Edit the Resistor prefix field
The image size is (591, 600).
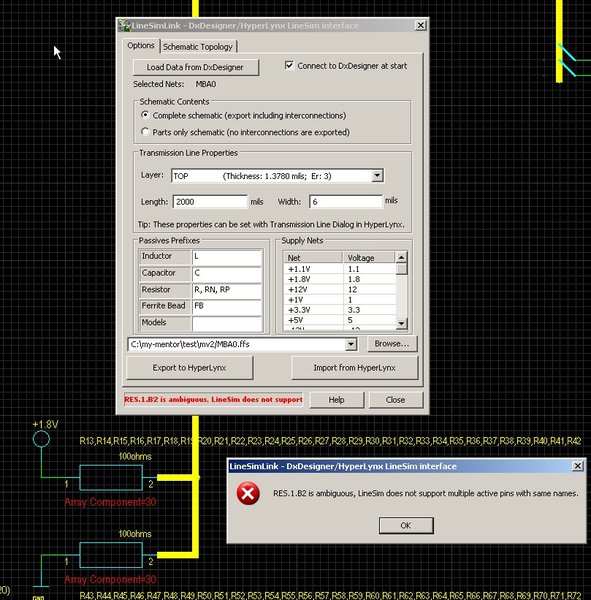pos(227,290)
